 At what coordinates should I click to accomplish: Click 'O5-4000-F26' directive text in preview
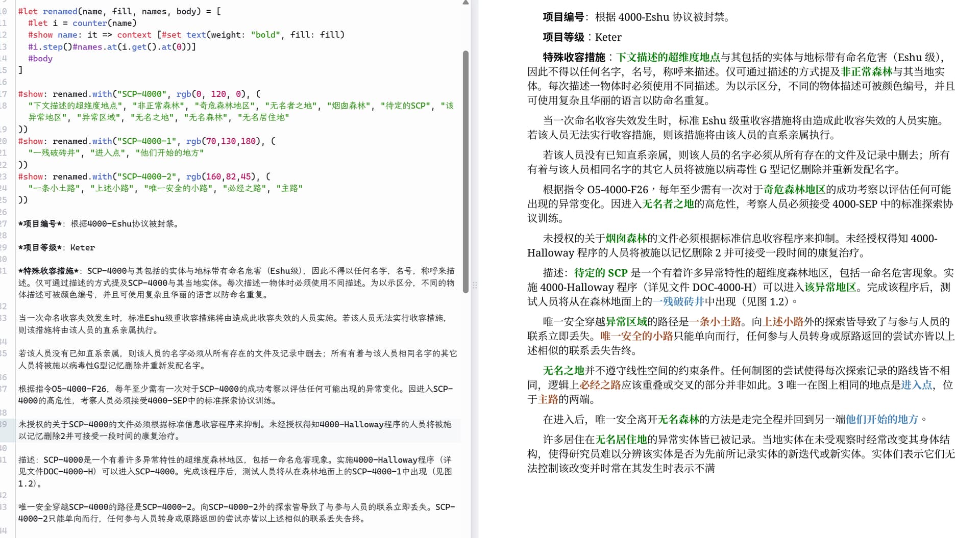(618, 189)
